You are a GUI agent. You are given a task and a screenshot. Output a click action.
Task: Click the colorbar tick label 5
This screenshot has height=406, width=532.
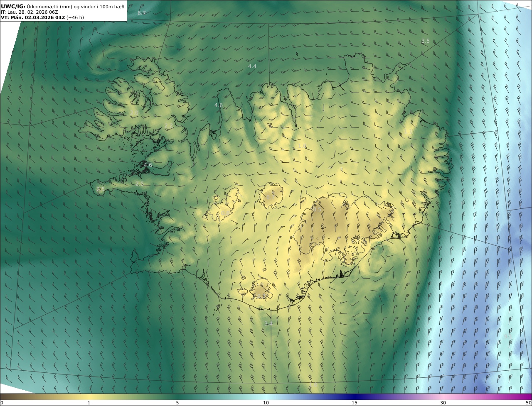(177, 403)
